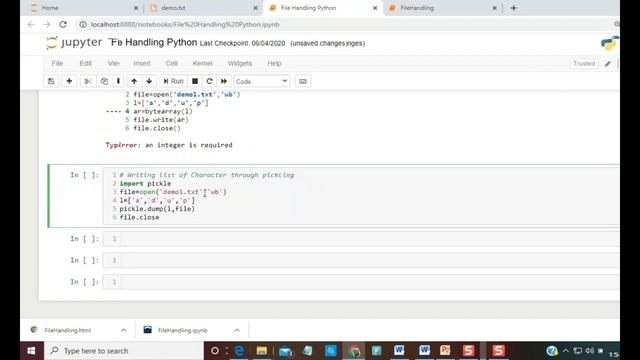
Task: Select the first empty code cell
Action: pos(361,239)
